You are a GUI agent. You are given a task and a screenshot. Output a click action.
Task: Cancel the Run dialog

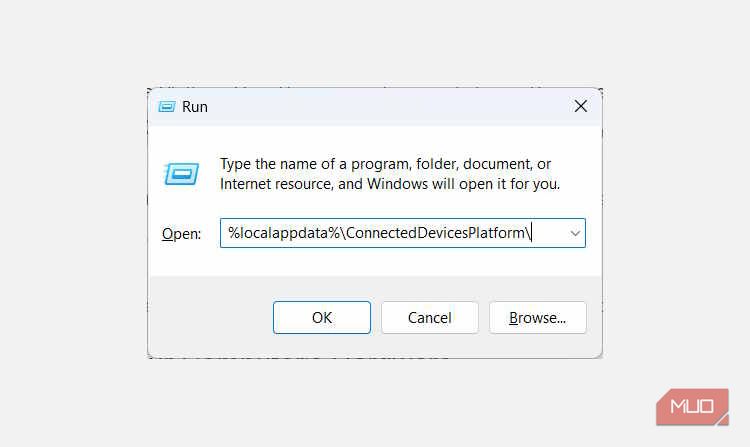[430, 318]
